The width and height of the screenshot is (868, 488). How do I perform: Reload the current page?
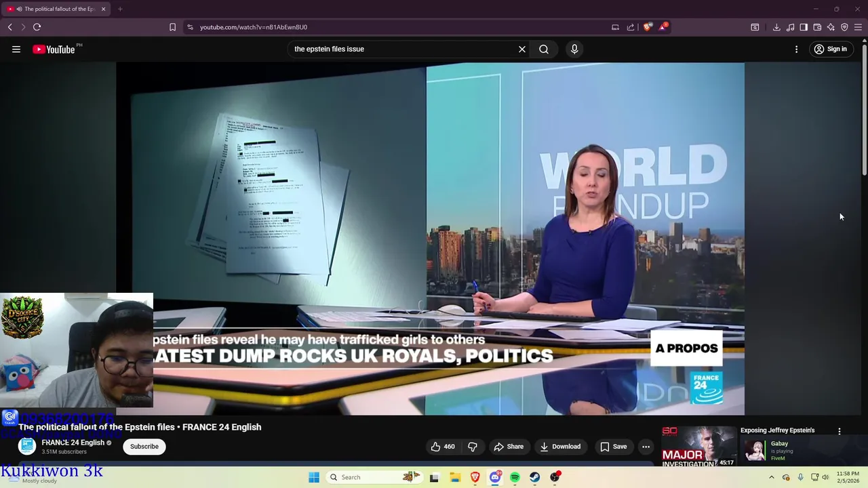click(x=37, y=27)
